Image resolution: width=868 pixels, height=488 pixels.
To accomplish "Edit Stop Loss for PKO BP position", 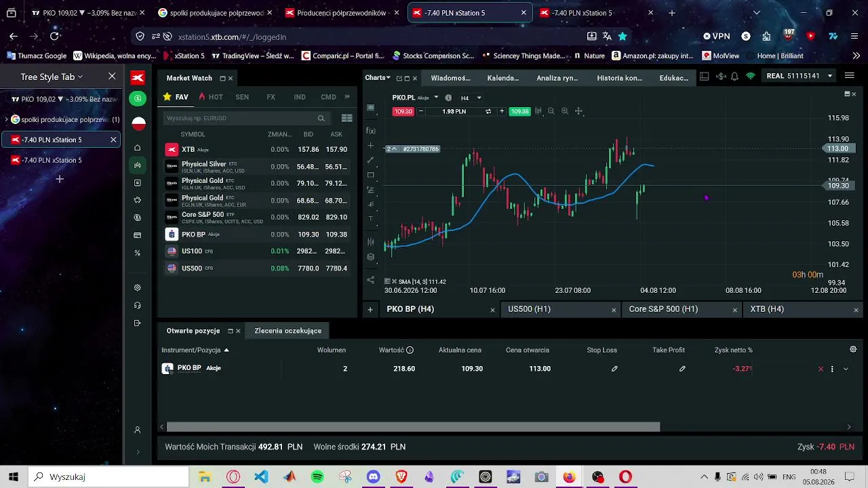I will [614, 369].
